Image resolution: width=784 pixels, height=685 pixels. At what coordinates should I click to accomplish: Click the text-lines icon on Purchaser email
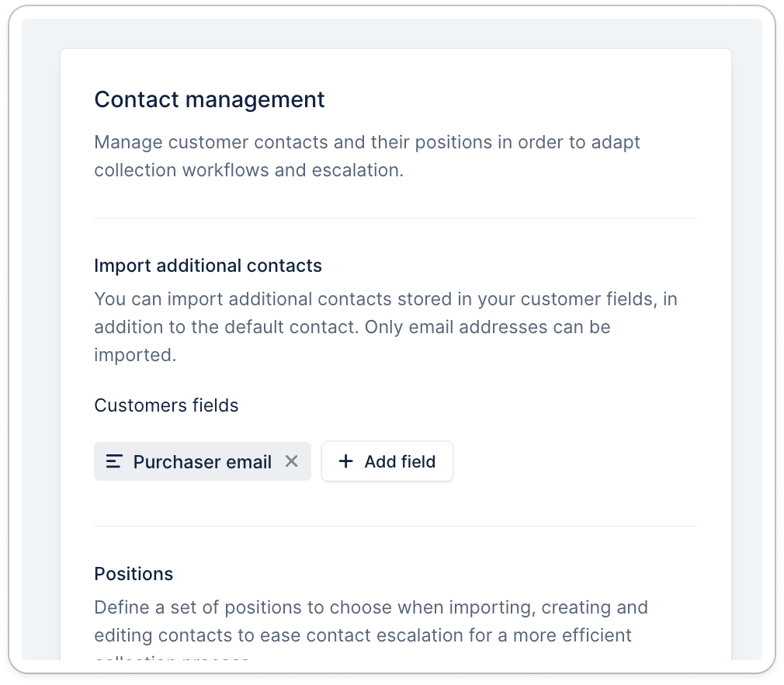114,461
